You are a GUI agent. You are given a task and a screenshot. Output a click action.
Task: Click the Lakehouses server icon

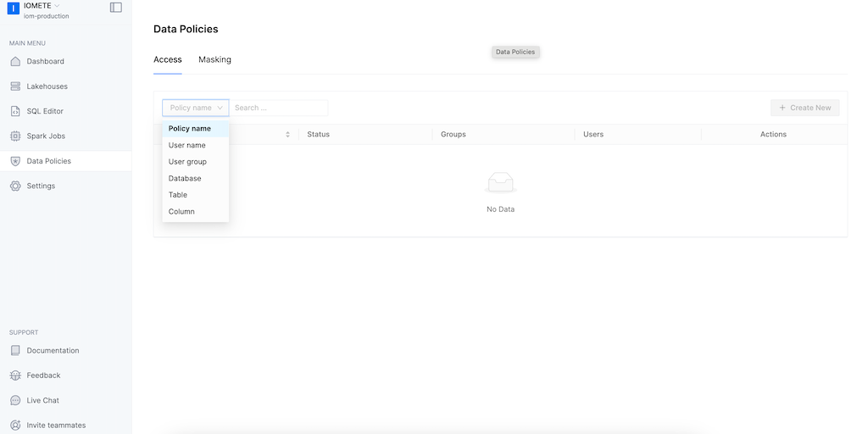tap(15, 86)
